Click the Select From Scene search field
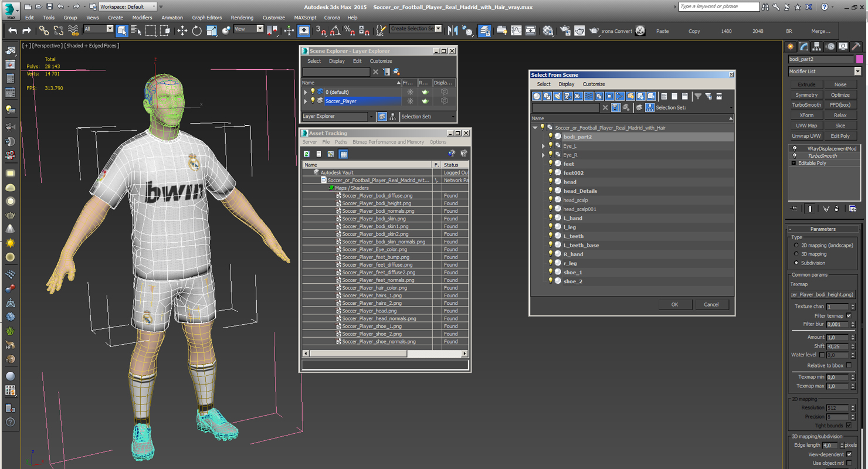 point(565,108)
